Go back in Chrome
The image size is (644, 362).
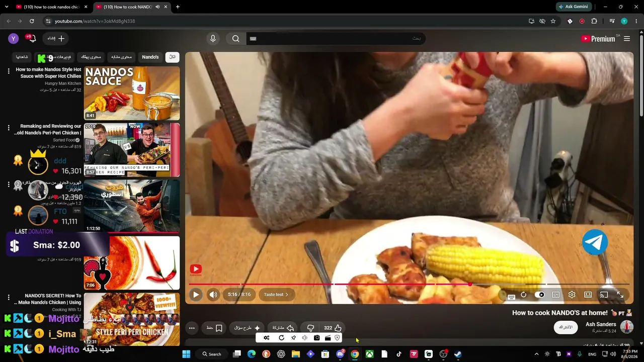[9, 21]
